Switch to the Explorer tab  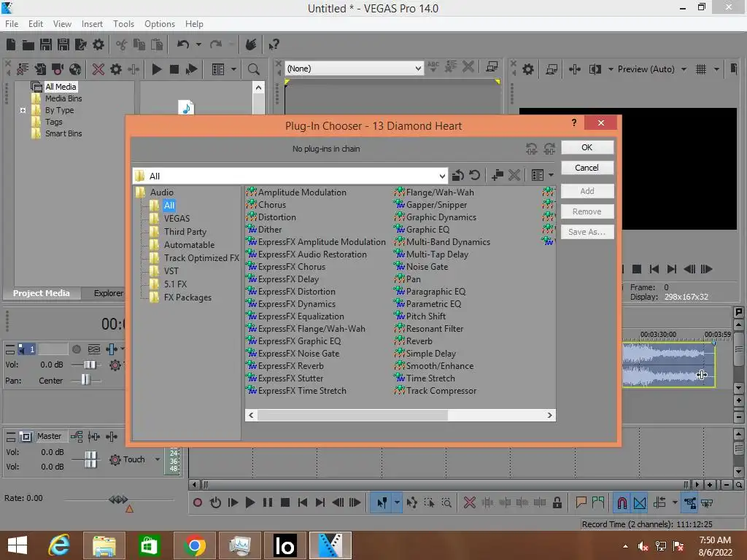(109, 293)
